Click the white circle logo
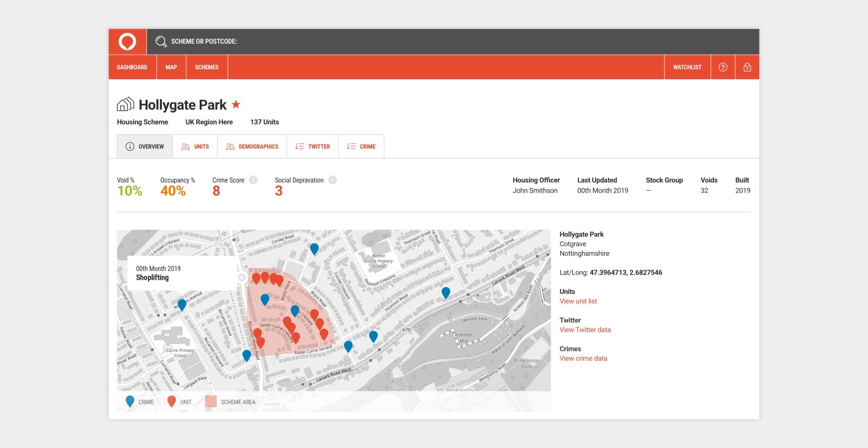 (128, 42)
